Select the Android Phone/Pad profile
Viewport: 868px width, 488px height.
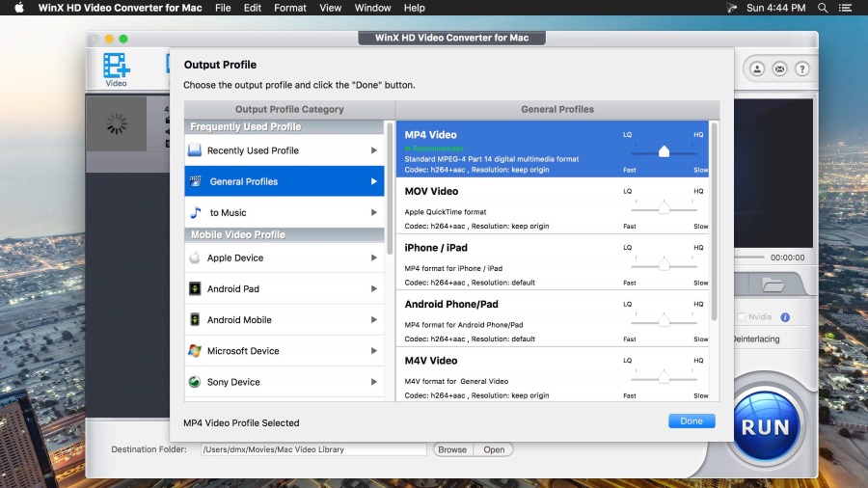553,318
